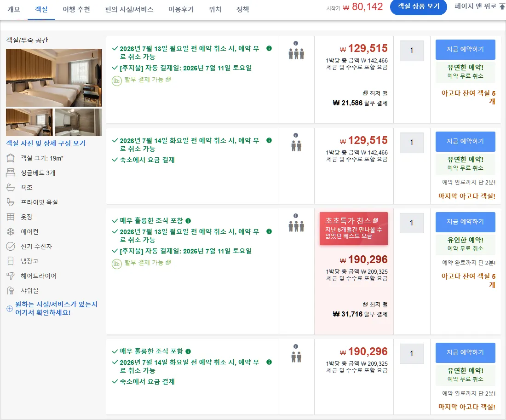Screen dimensions: 506x420
Task: Click the plus icon beside 원하는 시설/서비스 link
Action: [x=10, y=309]
